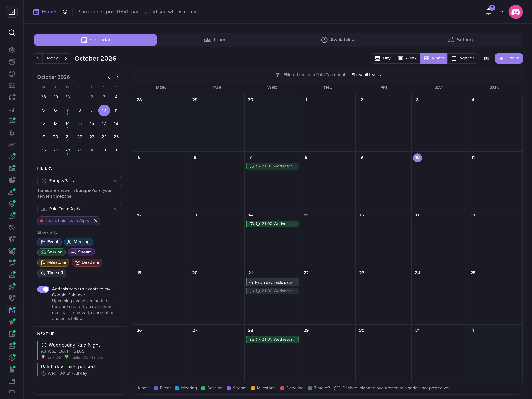Open the dashed Oct 28 raid occurrence
This screenshot has height=399, width=532.
coord(272,339)
